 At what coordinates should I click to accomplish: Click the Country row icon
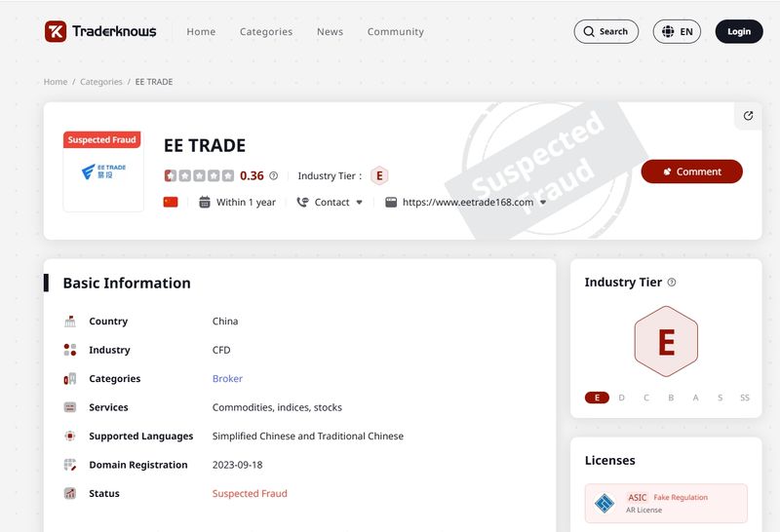[x=70, y=322]
